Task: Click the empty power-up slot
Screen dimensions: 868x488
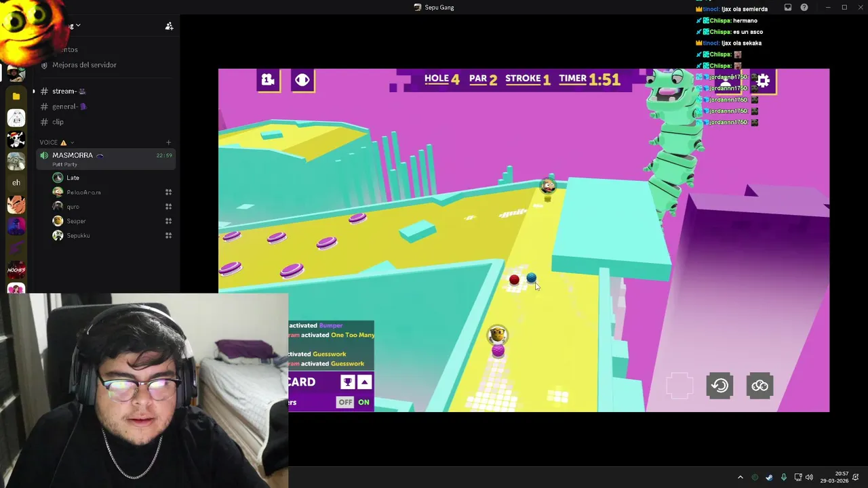Action: [679, 386]
